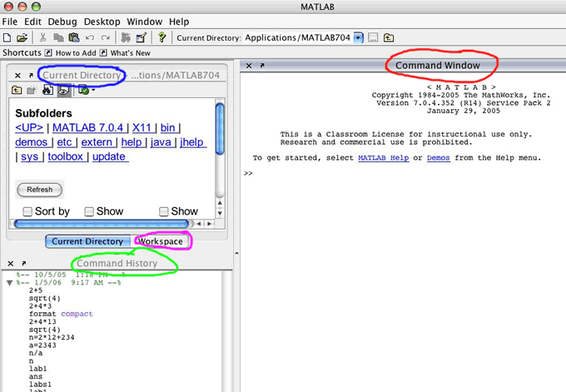Open Find Files with the binoculars icon
566x392 pixels.
click(x=47, y=90)
